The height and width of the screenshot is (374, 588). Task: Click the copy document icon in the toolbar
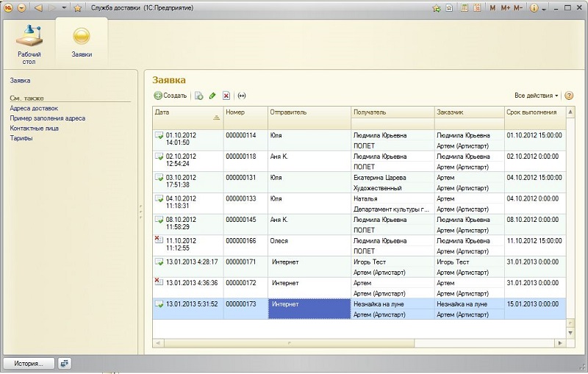(198, 96)
